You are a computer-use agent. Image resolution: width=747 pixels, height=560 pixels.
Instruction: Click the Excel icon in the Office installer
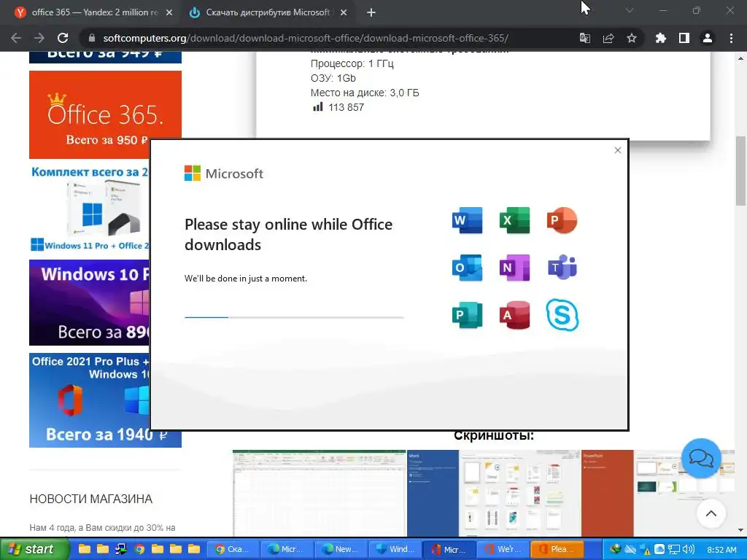click(514, 220)
